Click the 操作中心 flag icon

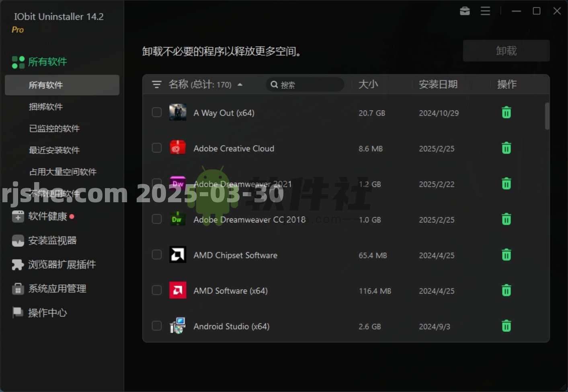coord(18,313)
